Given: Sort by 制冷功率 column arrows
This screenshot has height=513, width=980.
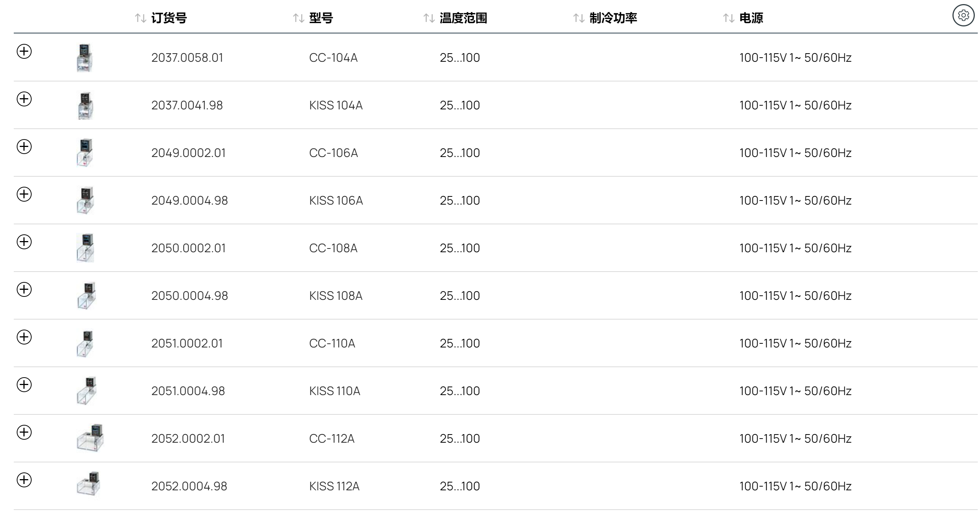Looking at the screenshot, I should (579, 18).
